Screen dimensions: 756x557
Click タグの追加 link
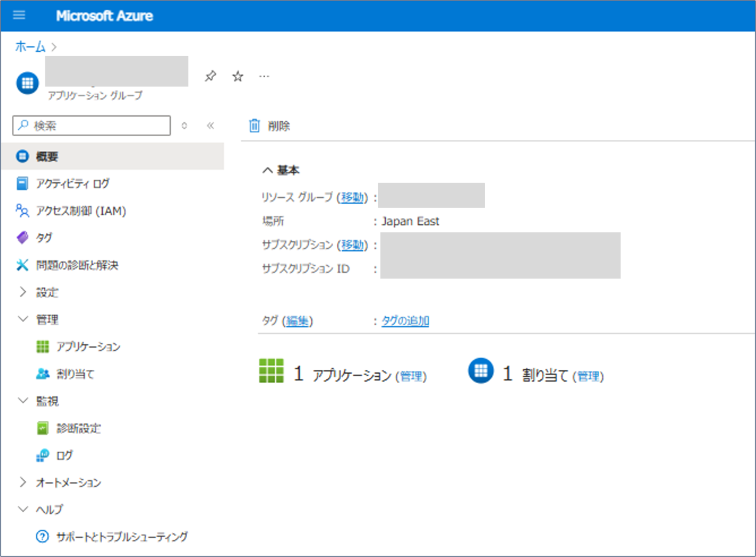(x=405, y=321)
